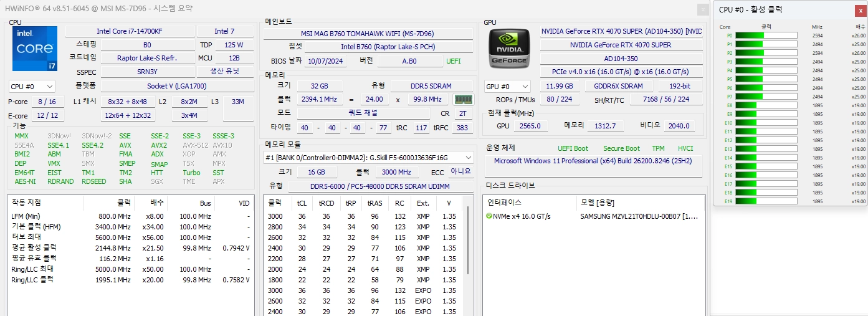
Task: Select the Ext. column header
Action: coord(423,203)
